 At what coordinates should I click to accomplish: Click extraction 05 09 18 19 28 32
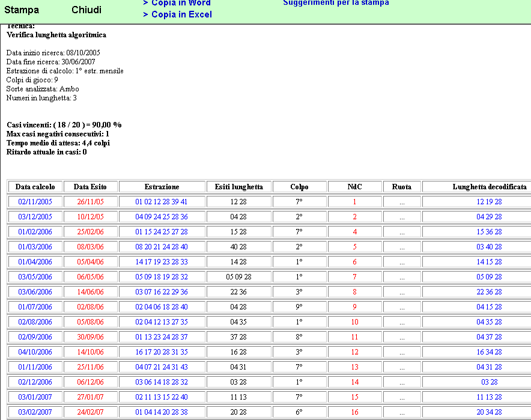[162, 277]
